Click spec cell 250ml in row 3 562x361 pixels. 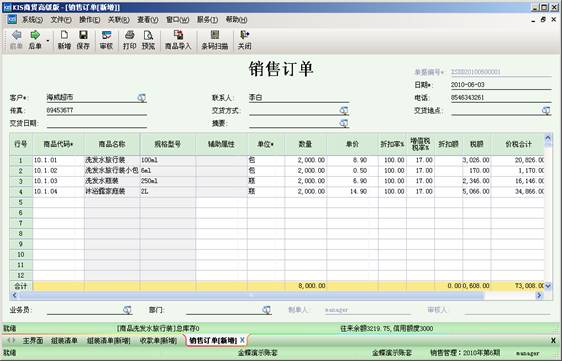pyautogui.click(x=167, y=181)
